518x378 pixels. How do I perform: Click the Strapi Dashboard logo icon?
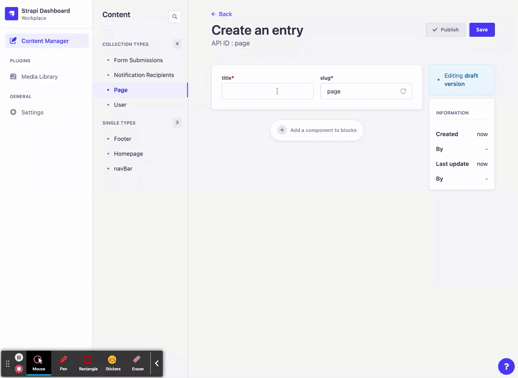(11, 14)
